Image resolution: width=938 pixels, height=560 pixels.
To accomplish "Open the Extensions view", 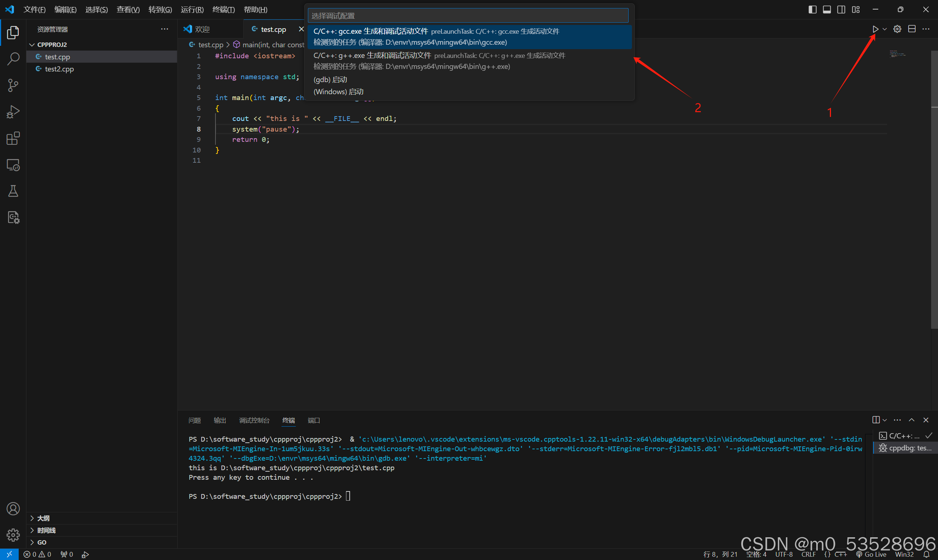I will (x=13, y=139).
